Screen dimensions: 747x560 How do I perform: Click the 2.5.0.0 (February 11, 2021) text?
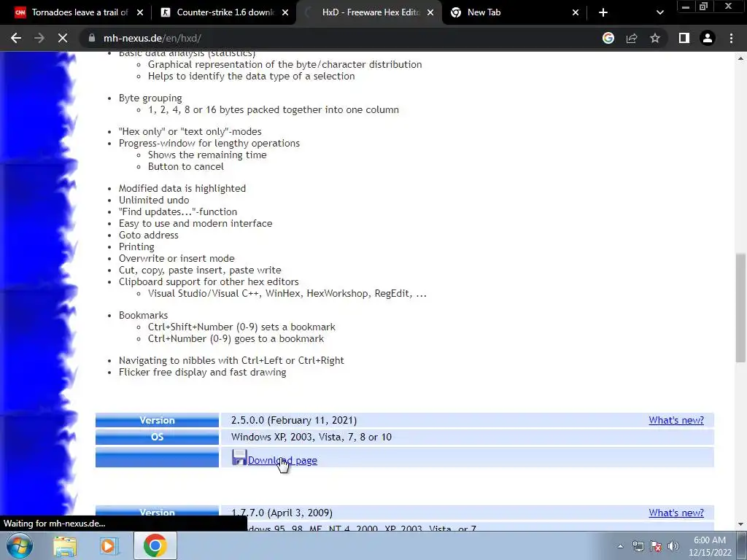click(293, 420)
